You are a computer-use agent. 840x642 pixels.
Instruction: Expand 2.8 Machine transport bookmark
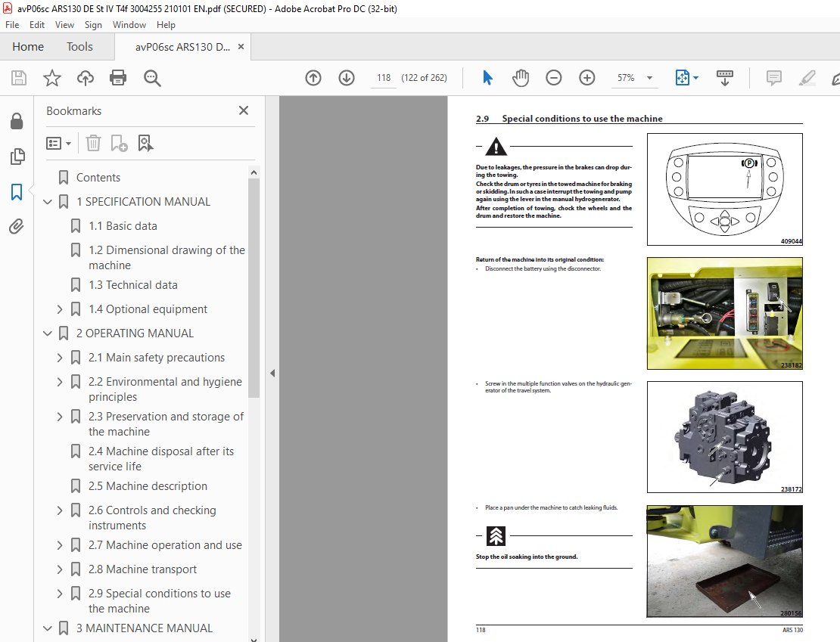tap(60, 569)
